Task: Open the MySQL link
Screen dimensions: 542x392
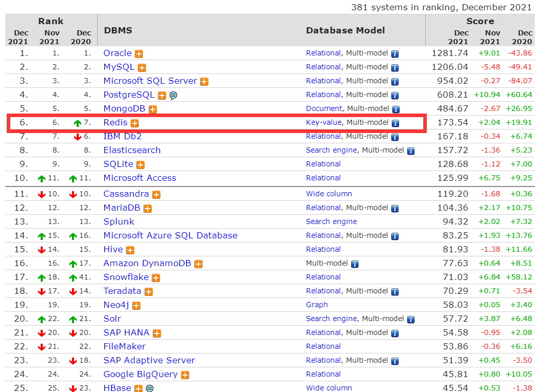Action: click(x=119, y=67)
